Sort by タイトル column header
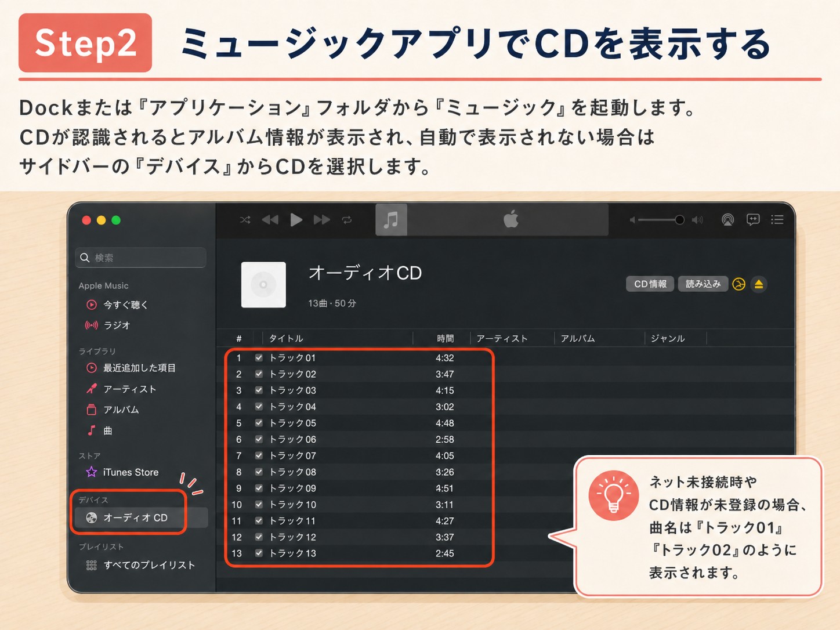Viewport: 840px width, 630px height. [286, 338]
